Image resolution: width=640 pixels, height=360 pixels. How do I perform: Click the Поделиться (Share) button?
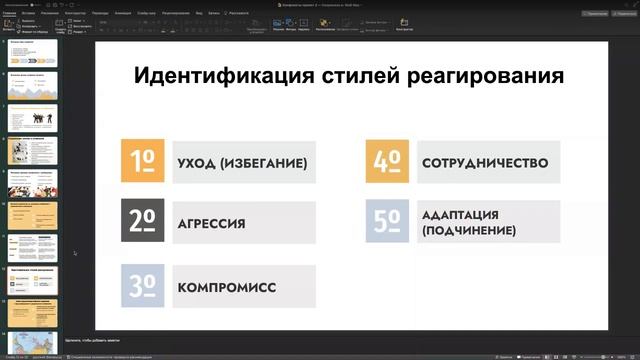coord(624,13)
